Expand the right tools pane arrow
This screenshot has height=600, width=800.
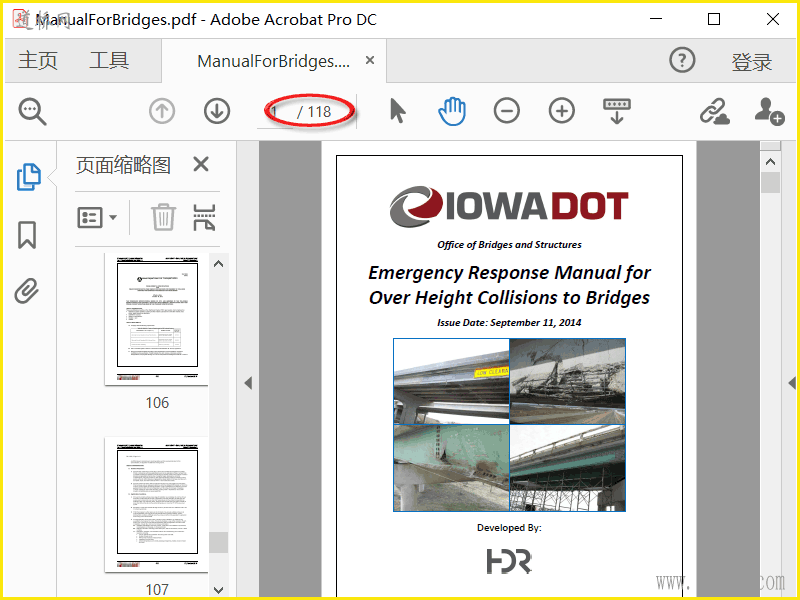[x=792, y=383]
